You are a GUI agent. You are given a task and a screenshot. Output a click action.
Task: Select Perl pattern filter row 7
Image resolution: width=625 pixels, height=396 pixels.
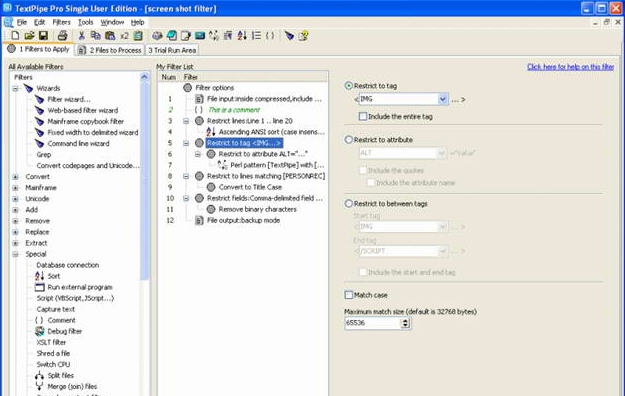[277, 165]
